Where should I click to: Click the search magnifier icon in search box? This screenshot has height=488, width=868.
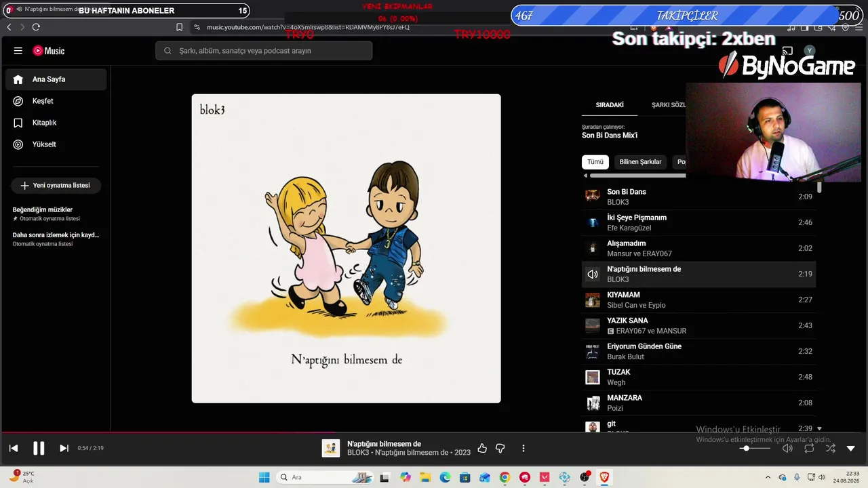(x=167, y=51)
